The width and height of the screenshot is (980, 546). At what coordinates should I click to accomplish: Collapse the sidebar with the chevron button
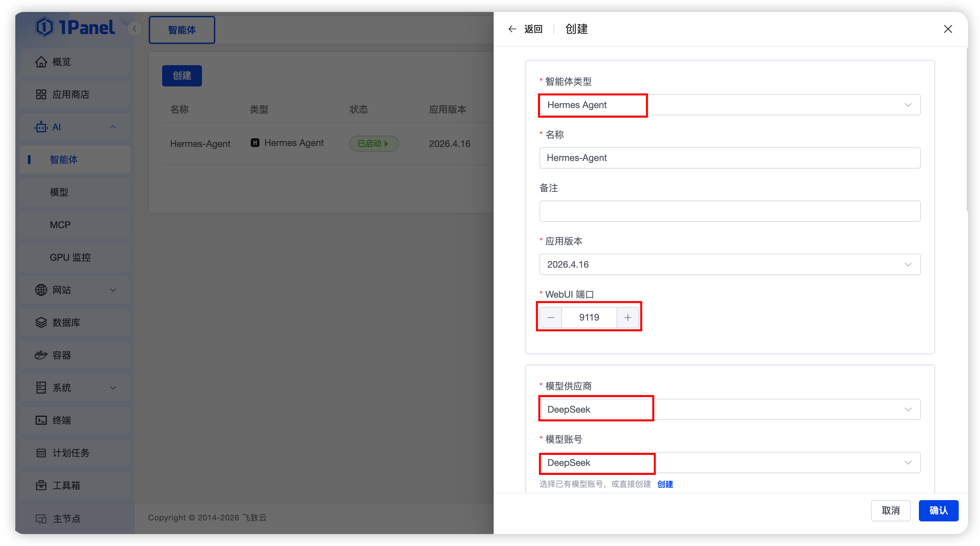tap(135, 29)
